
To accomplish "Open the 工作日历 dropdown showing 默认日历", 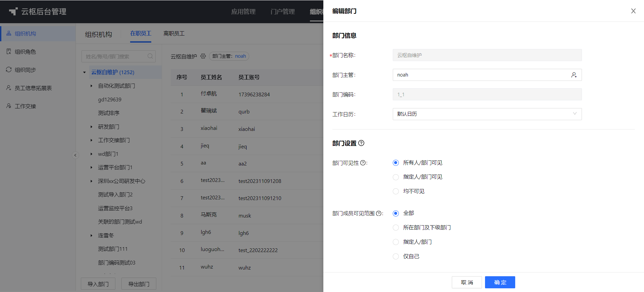I will pyautogui.click(x=487, y=114).
